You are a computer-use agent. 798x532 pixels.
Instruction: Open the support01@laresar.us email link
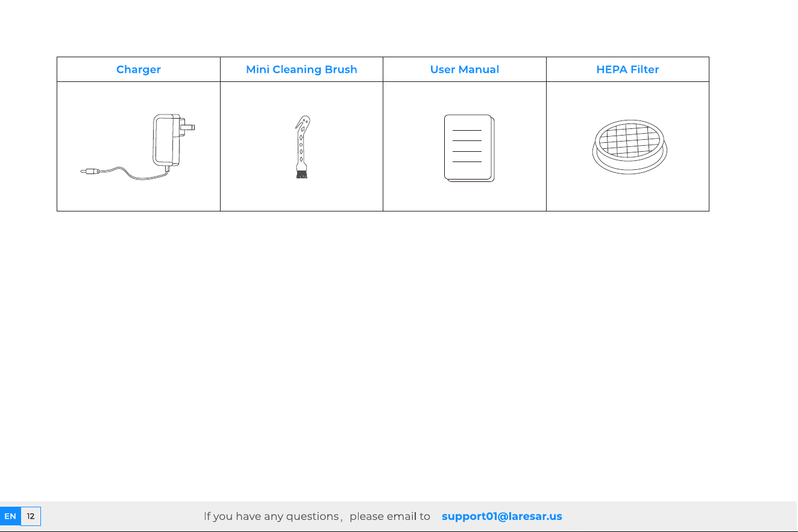click(502, 516)
